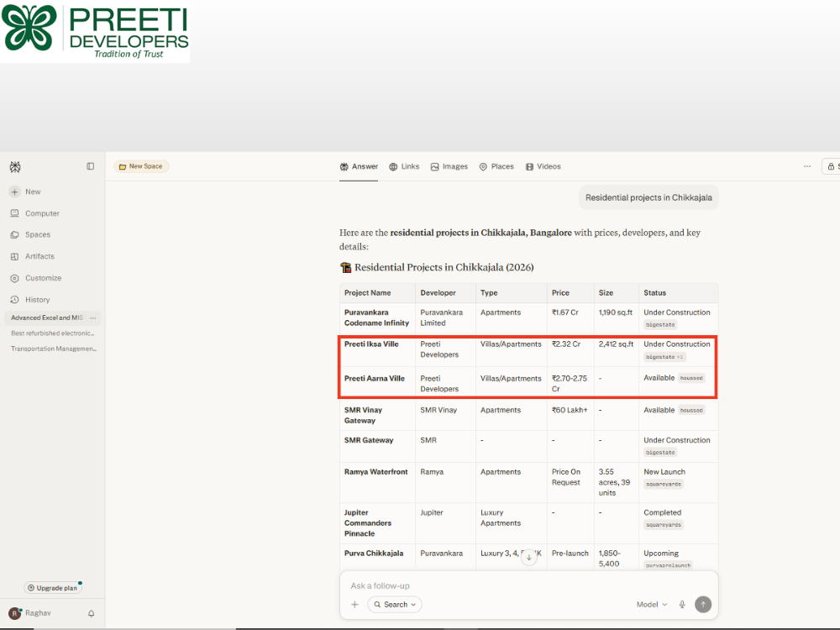The image size is (840, 630).
Task: Select Preeti Aarna Ville project name
Action: click(x=375, y=378)
